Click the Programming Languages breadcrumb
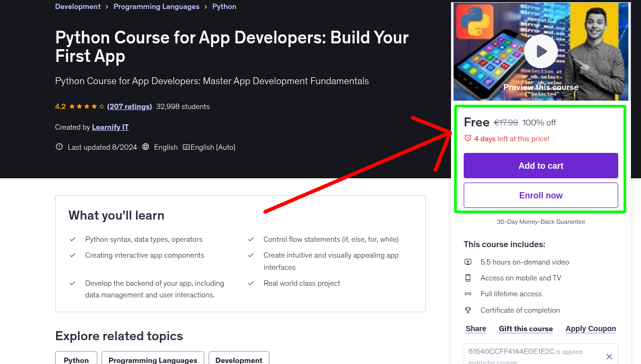The width and height of the screenshot is (641, 364). (x=156, y=6)
